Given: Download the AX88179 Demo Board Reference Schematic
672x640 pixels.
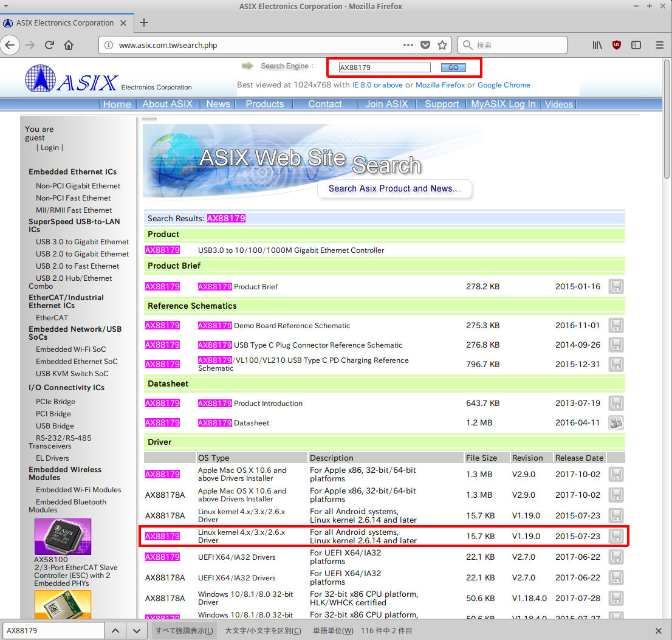Looking at the screenshot, I should tap(615, 325).
